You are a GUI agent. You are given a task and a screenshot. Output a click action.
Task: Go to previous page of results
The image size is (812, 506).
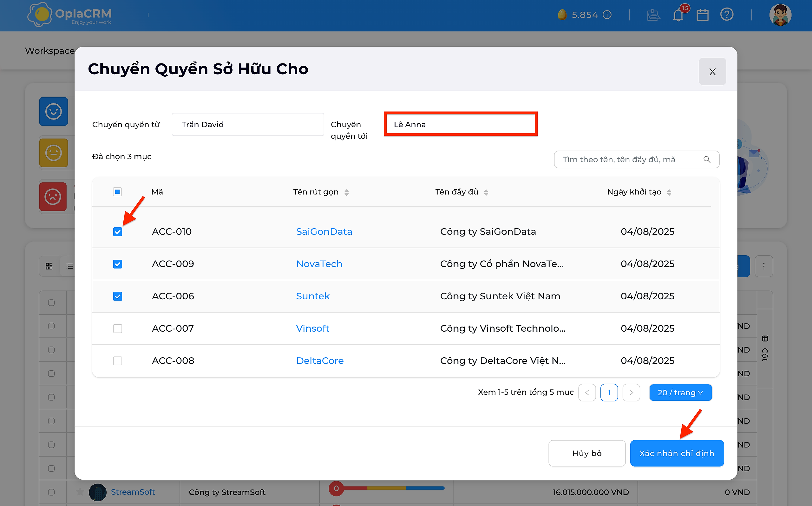pos(587,392)
